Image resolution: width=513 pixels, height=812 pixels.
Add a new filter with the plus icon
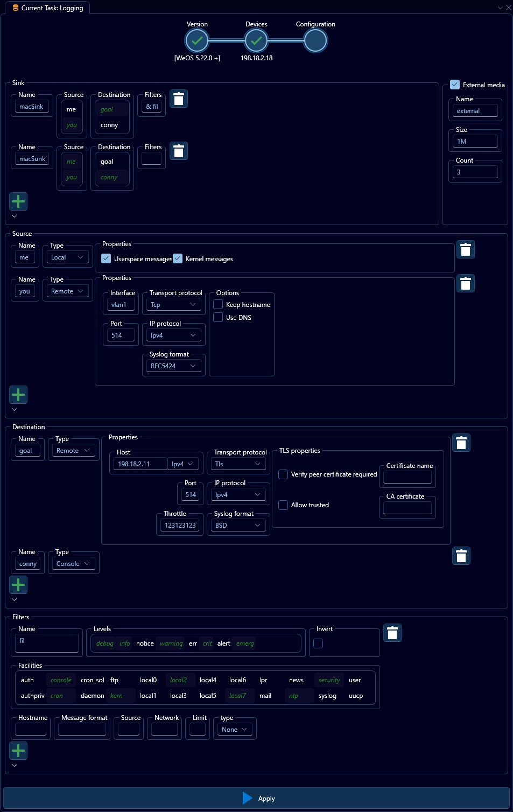click(18, 751)
